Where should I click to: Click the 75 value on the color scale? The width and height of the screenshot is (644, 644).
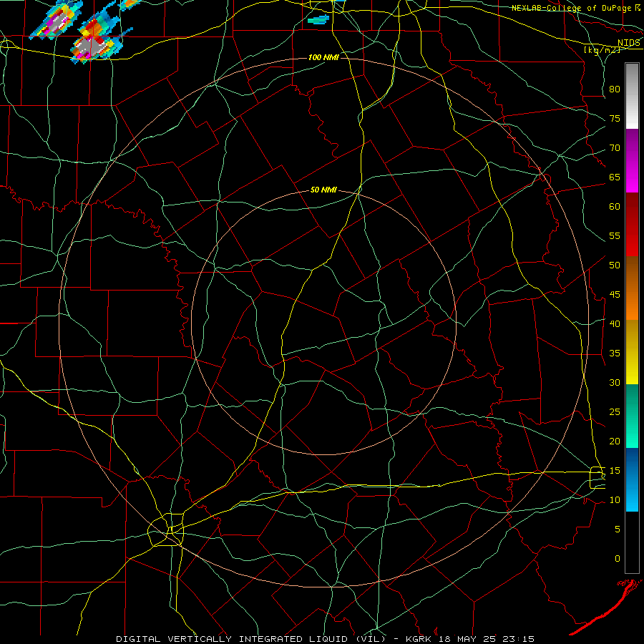615,118
